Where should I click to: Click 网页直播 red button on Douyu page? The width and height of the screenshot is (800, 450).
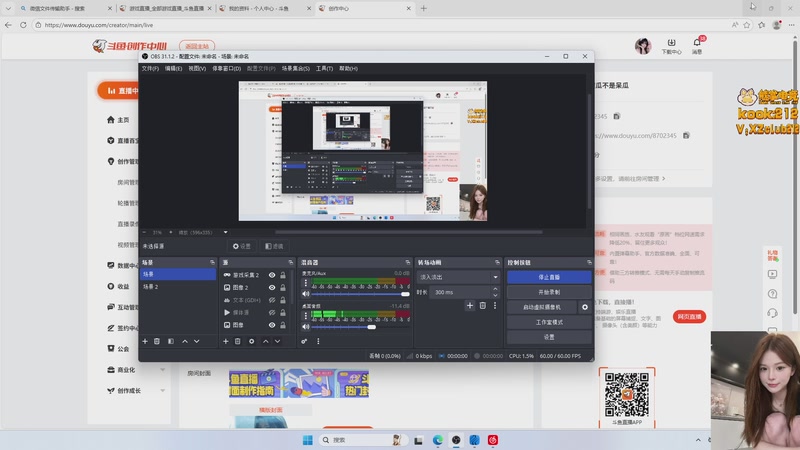[x=689, y=317]
